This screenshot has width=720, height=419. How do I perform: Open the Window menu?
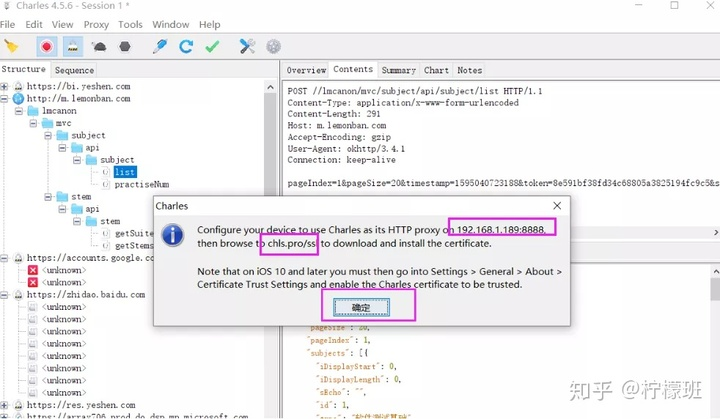click(x=171, y=24)
